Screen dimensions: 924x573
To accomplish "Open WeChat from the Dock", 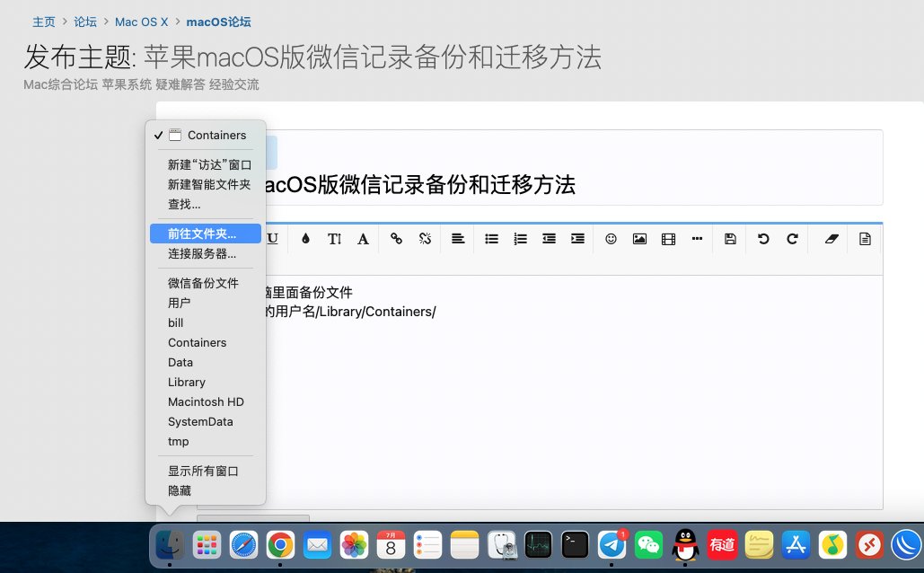I will click(648, 544).
